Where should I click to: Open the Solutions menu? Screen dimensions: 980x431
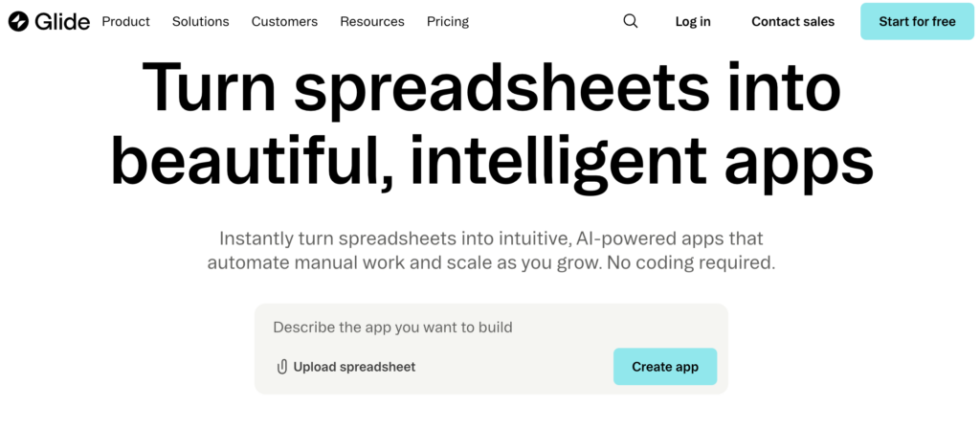pos(201,21)
